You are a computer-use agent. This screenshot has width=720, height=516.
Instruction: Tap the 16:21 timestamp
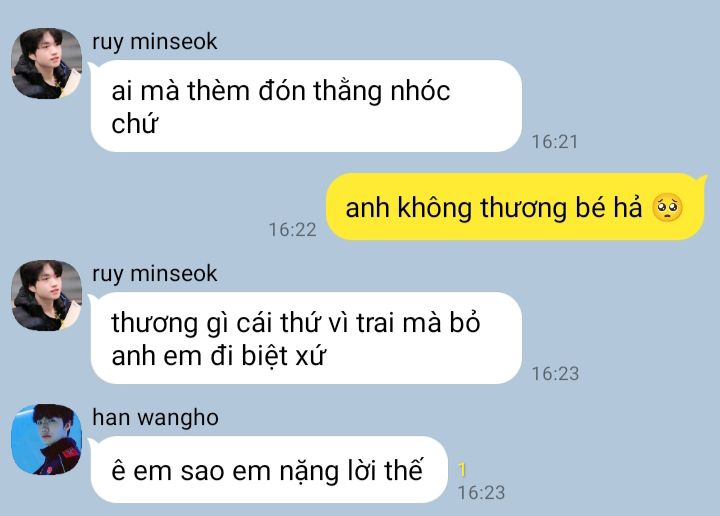point(555,141)
